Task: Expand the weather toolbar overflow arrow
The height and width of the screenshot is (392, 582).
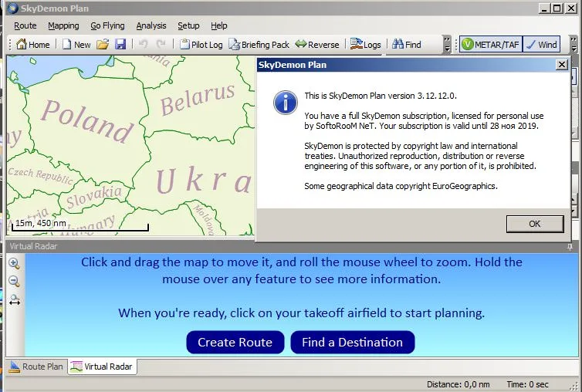Action: [573, 45]
